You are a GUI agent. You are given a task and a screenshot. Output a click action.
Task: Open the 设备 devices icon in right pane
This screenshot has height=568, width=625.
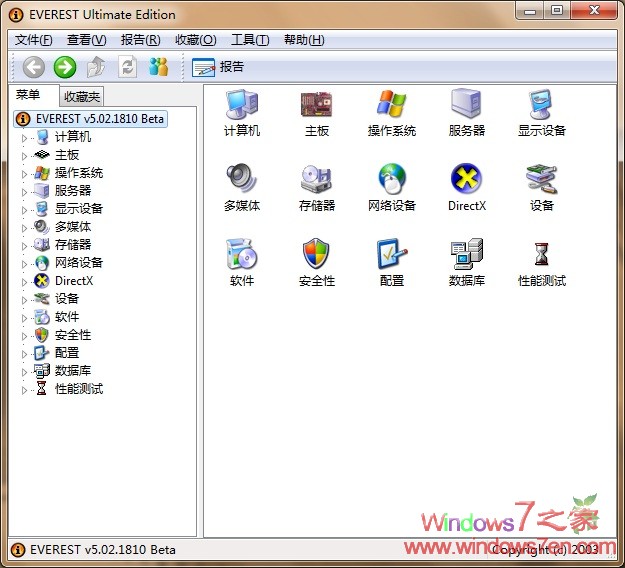click(x=541, y=179)
